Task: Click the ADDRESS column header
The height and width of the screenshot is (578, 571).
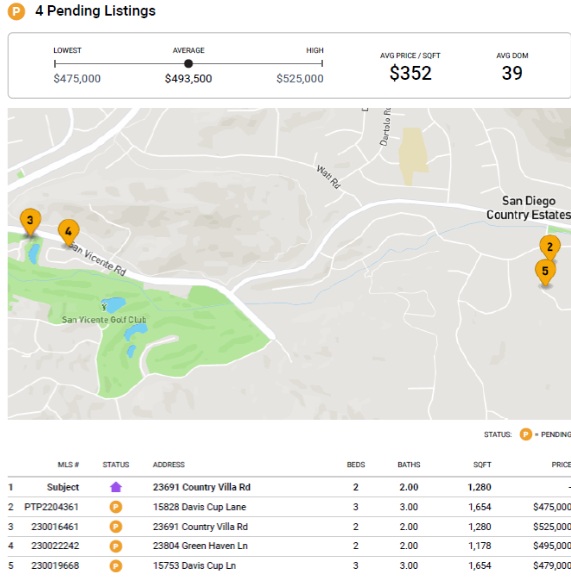Action: [169, 464]
